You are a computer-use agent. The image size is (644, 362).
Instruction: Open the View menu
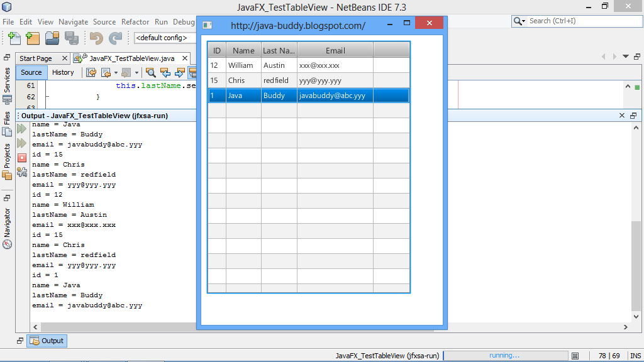pyautogui.click(x=45, y=22)
